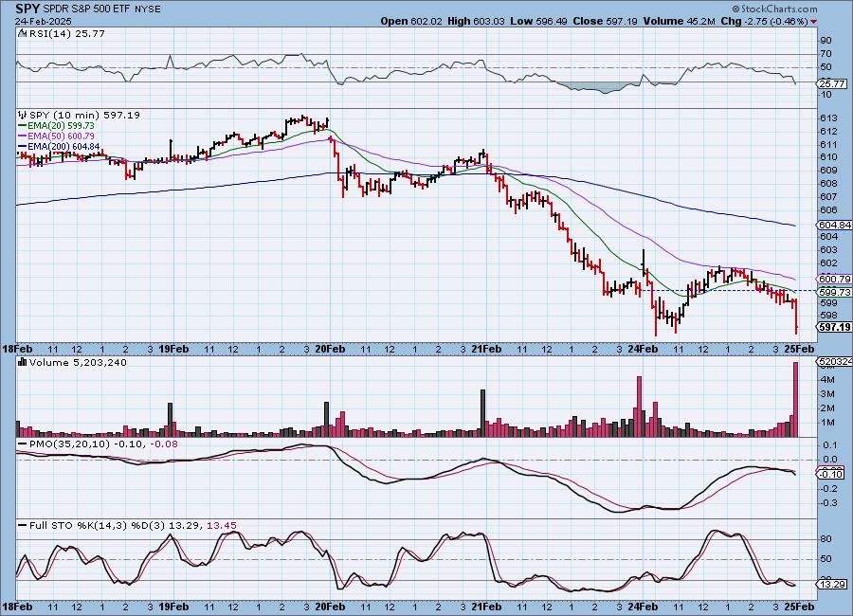
Task: Click the 13.29 stochastic axis value tag
Action: click(832, 585)
